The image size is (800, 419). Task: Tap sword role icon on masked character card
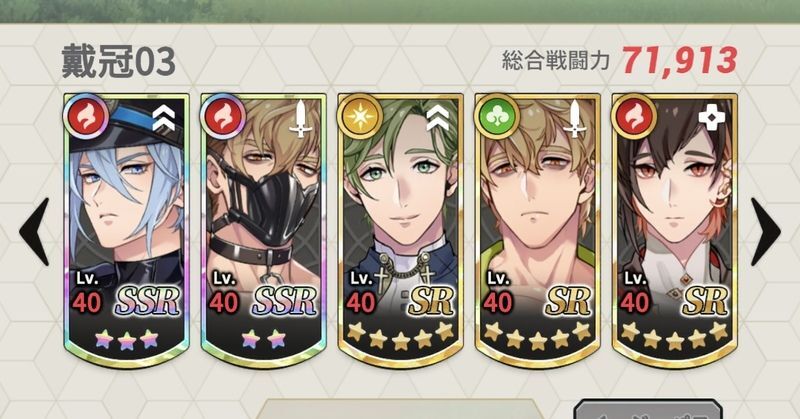coord(301,118)
